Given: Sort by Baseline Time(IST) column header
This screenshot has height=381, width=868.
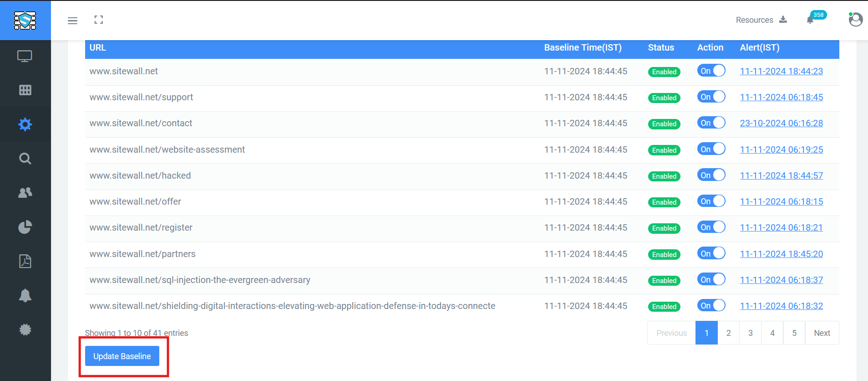Looking at the screenshot, I should click(583, 47).
